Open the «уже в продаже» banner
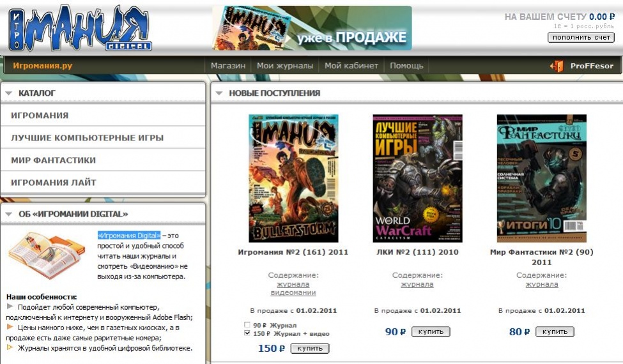 312,28
